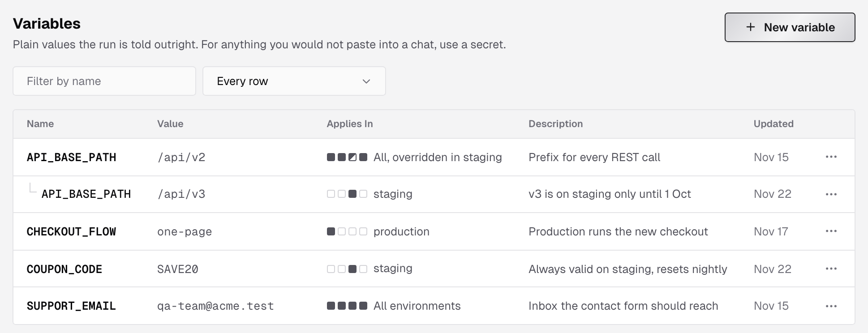Focus the 'Filter by name' field
Image resolution: width=868 pixels, height=333 pixels.
[104, 81]
